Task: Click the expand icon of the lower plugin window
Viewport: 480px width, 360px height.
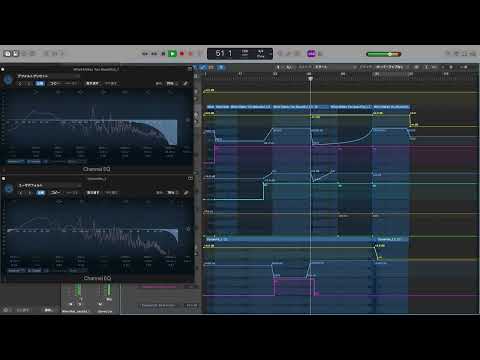Action: pos(190,178)
